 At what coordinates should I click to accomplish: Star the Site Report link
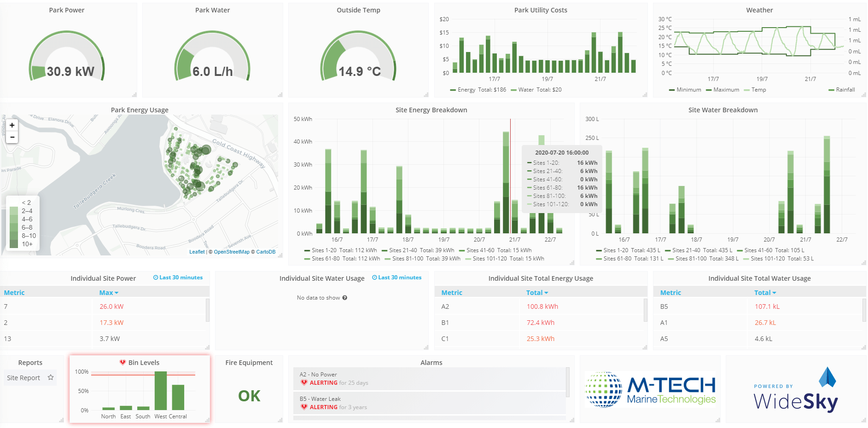click(51, 377)
